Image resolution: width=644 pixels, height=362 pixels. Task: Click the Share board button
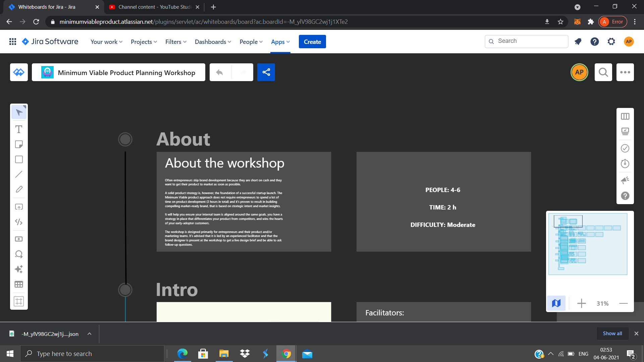(266, 72)
